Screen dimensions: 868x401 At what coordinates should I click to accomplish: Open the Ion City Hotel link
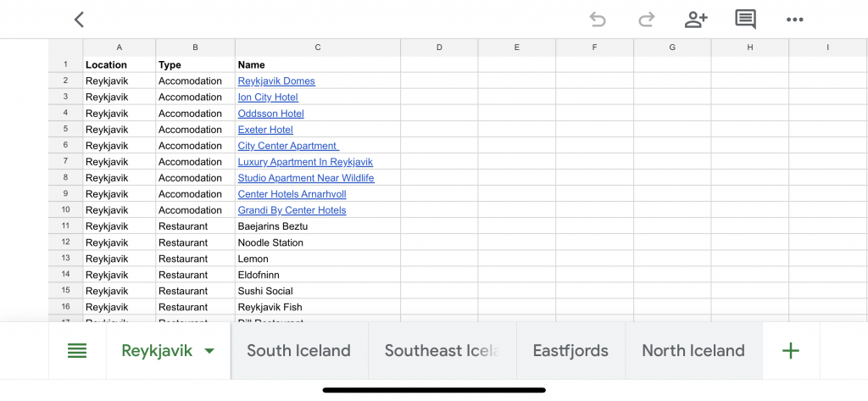click(x=268, y=97)
